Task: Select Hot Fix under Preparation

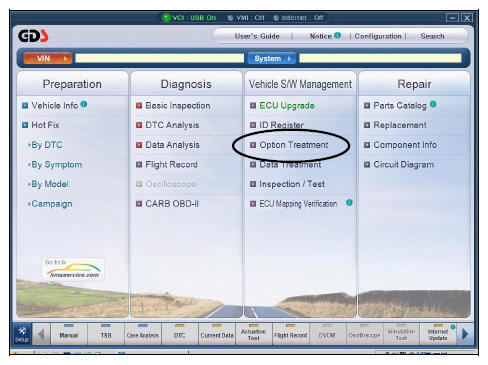Action: pos(45,125)
